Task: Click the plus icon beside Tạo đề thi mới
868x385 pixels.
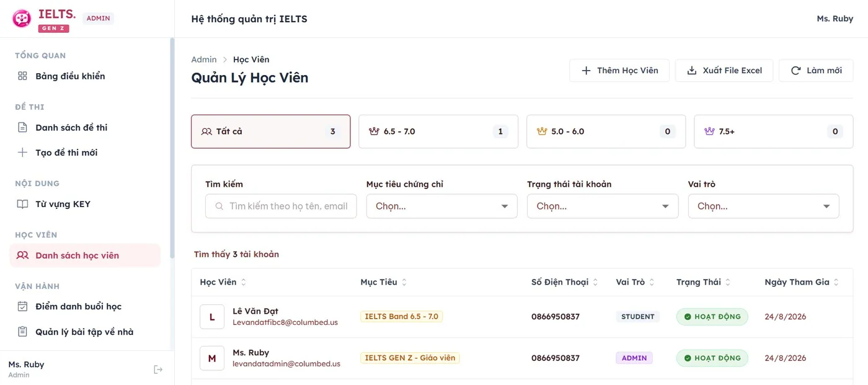Action: pos(22,153)
